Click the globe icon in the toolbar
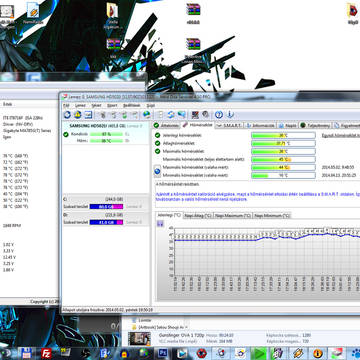 coord(146,115)
